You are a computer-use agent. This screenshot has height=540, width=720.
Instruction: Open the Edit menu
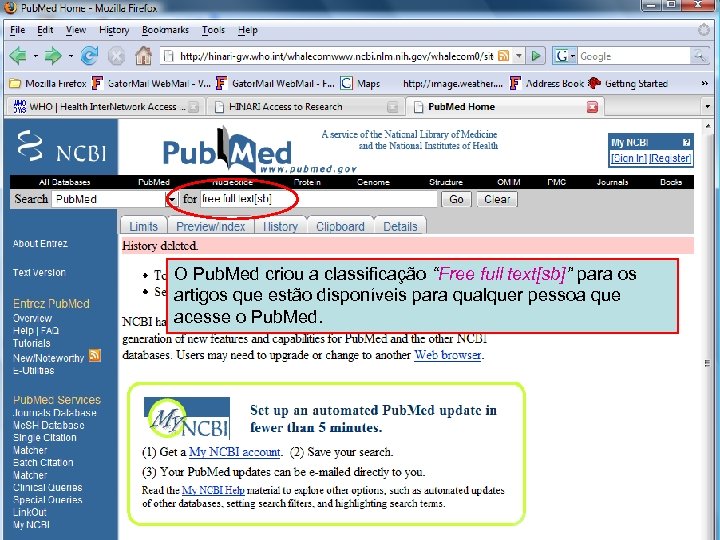(45, 30)
